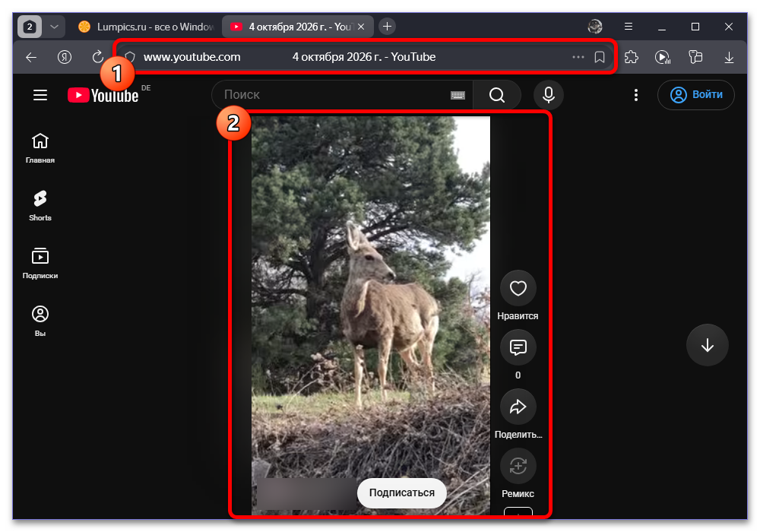This screenshot has width=760, height=532.
Task: Open the Yandex home button
Action: [x=65, y=57]
